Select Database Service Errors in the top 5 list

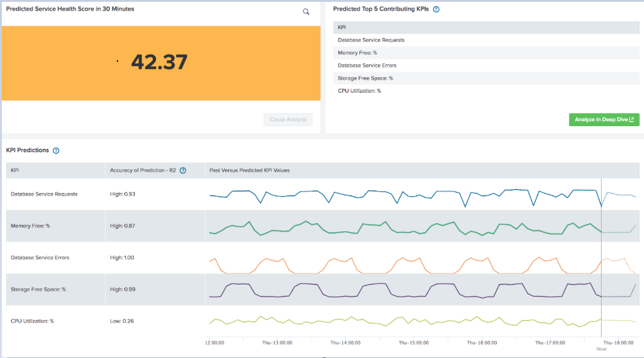coord(367,65)
